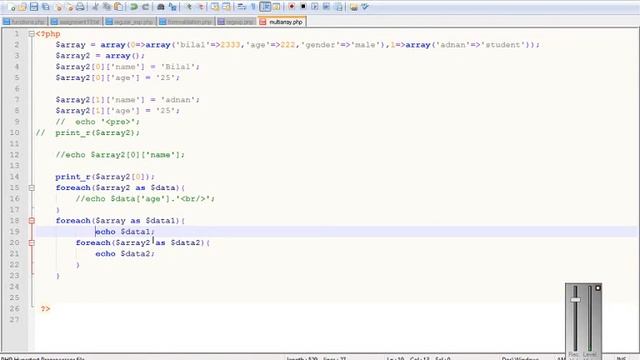Place cursor on '$array2 = array();' line

(x=100, y=56)
